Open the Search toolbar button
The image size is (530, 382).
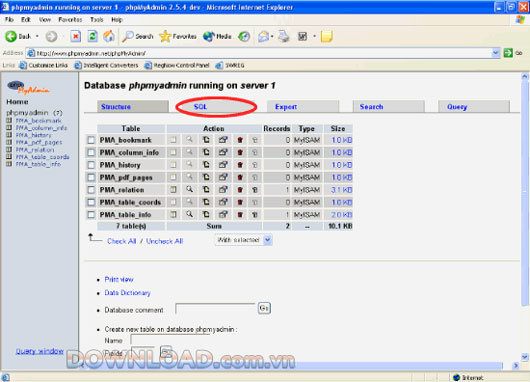[138, 36]
